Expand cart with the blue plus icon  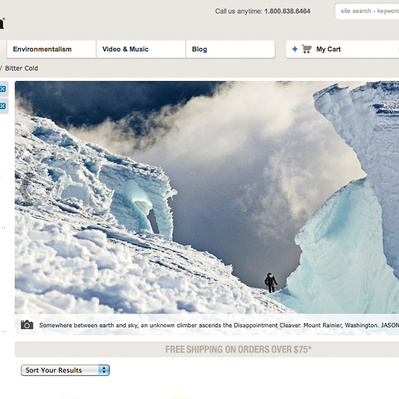(x=295, y=49)
